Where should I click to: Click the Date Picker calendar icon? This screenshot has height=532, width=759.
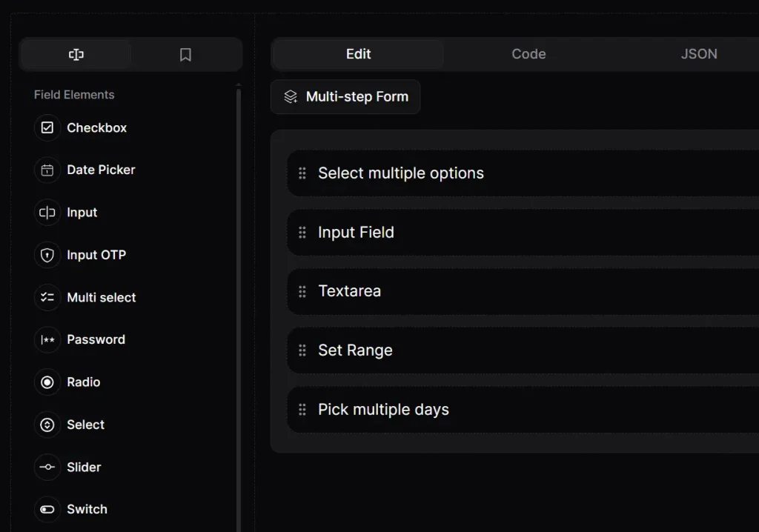coord(47,170)
